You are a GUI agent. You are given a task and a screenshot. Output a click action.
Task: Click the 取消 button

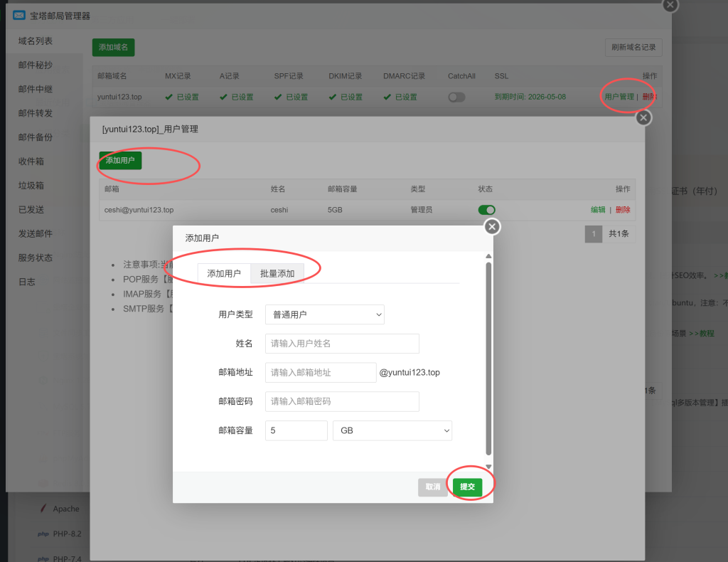coord(432,487)
